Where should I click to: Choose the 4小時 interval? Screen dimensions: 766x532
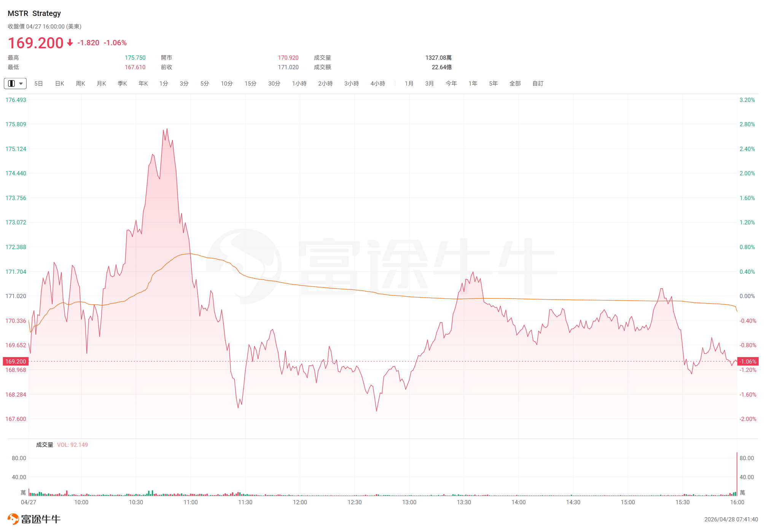[378, 83]
